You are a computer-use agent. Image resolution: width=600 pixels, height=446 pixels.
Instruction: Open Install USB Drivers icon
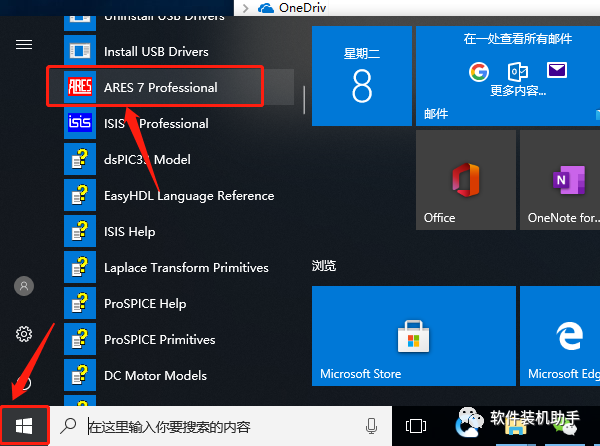[x=80, y=51]
